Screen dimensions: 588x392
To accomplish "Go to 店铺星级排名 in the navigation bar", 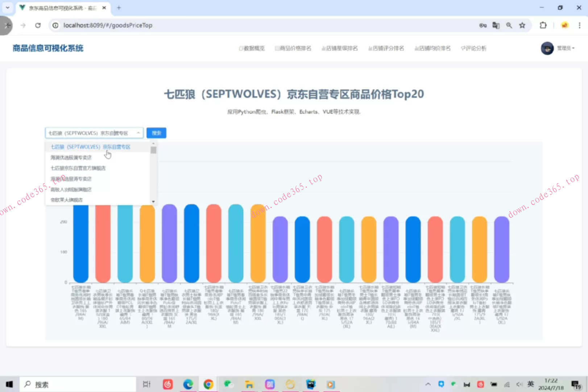I will tap(340, 48).
